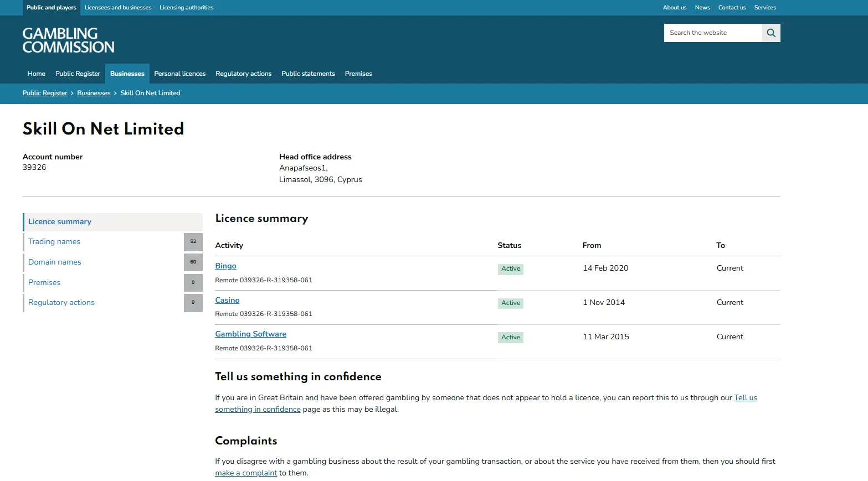Viewport: 868px width, 481px height.
Task: Click Businesses breadcrumb link
Action: pos(94,93)
